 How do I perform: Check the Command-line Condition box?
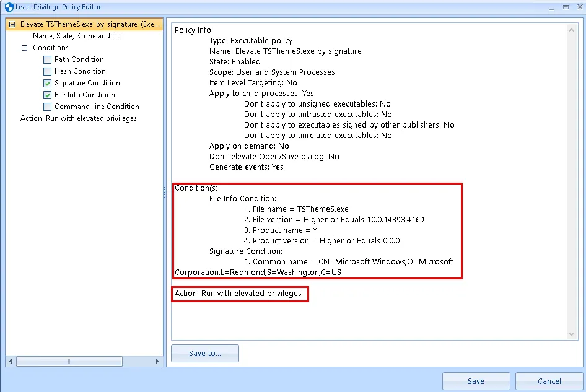point(48,107)
